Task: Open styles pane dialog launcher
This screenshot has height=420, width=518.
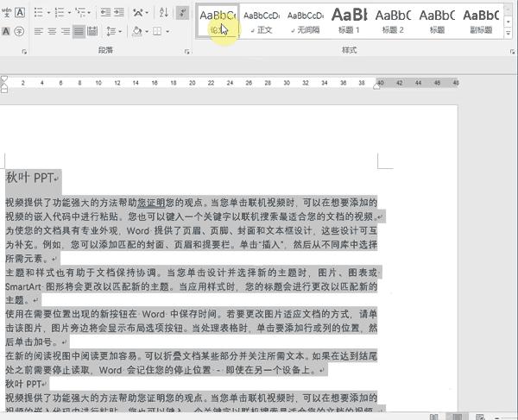Action: (x=512, y=52)
